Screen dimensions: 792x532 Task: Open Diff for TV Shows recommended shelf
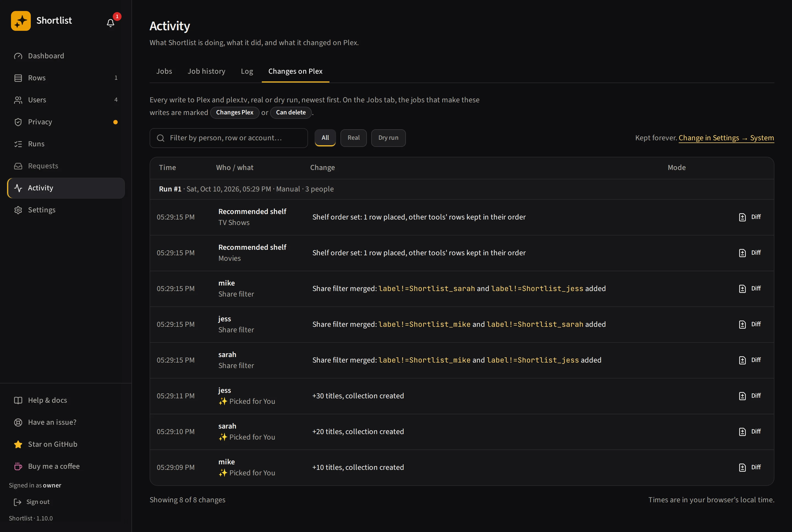click(750, 217)
